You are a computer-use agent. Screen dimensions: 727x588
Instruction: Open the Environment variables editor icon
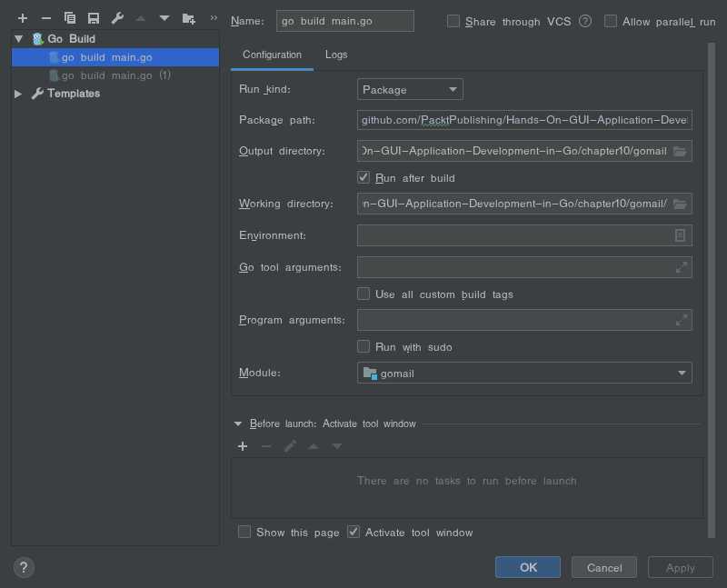click(680, 235)
